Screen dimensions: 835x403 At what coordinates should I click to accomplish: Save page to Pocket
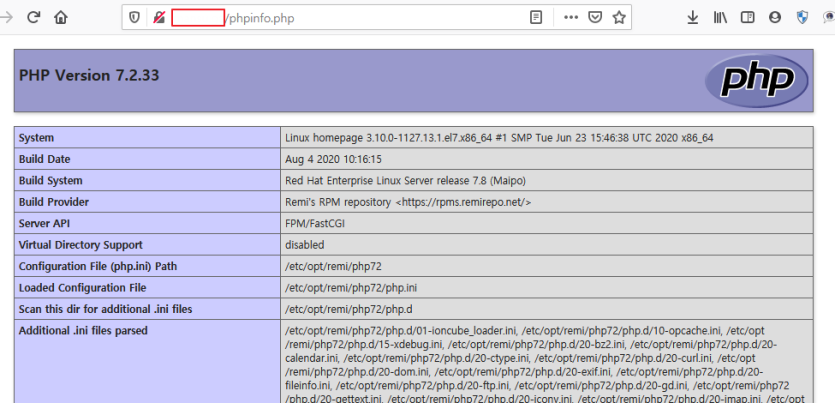pos(595,18)
